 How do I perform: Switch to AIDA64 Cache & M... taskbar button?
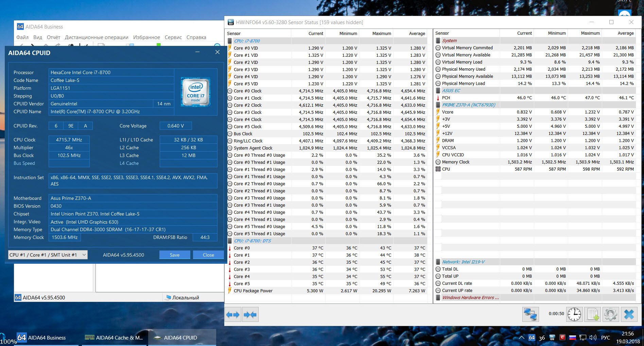114,338
